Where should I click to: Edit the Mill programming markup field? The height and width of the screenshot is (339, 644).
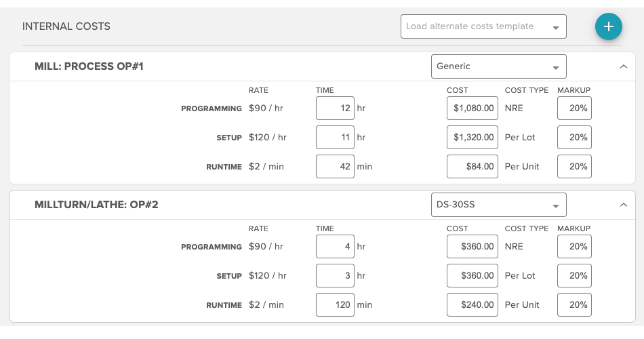tap(574, 108)
